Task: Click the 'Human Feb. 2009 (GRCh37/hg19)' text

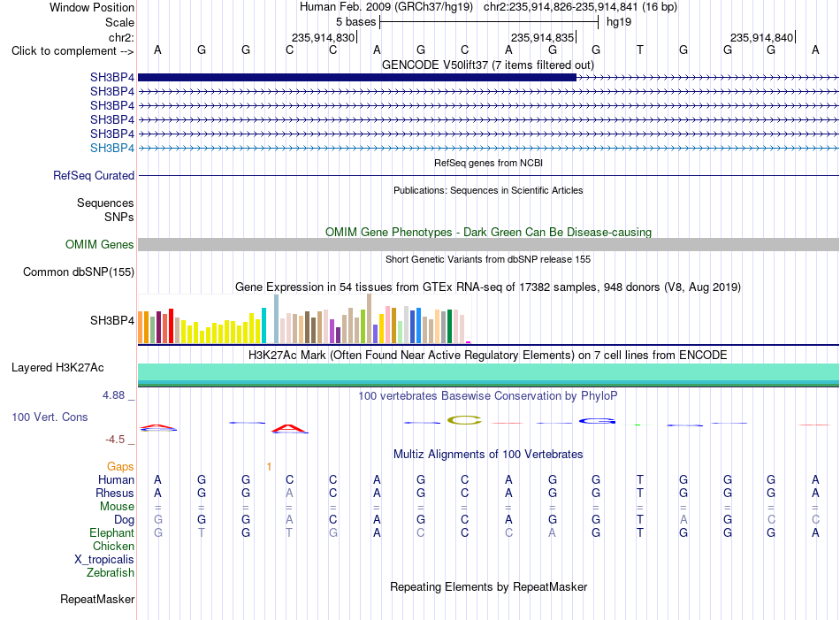Action: (x=386, y=7)
